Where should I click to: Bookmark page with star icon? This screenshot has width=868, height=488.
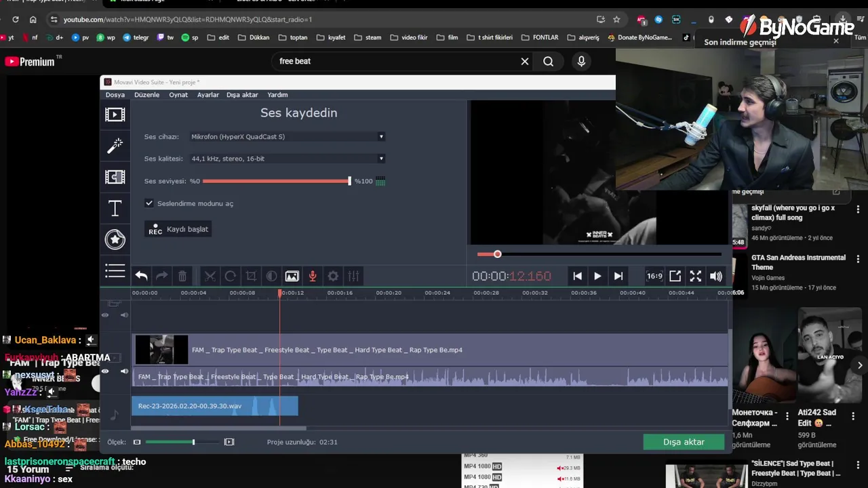[x=616, y=20]
